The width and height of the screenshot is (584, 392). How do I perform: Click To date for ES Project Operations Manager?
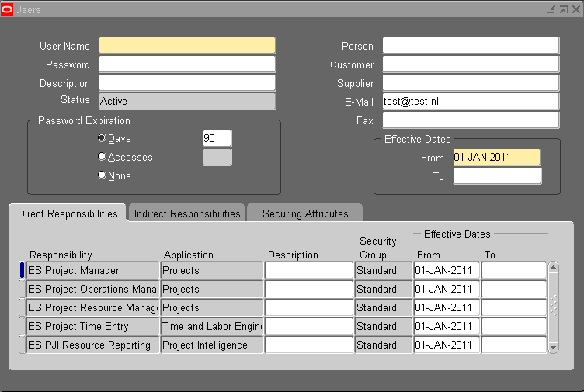[x=514, y=289]
